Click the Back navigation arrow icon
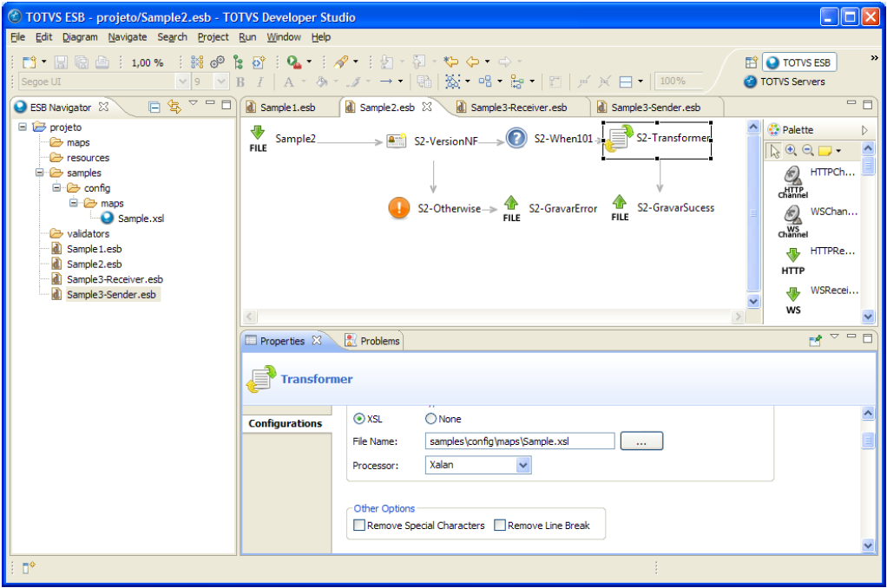This screenshot has height=588, width=887. coord(472,62)
